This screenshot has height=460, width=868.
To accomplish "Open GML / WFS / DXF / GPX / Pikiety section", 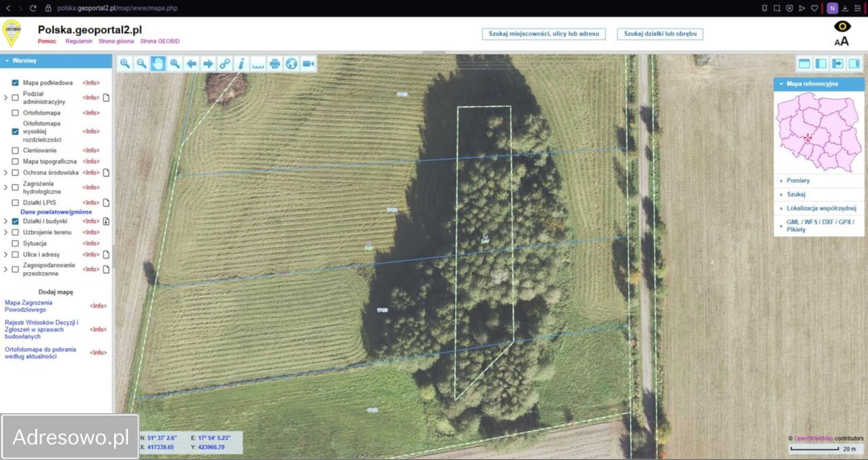I will pos(818,225).
